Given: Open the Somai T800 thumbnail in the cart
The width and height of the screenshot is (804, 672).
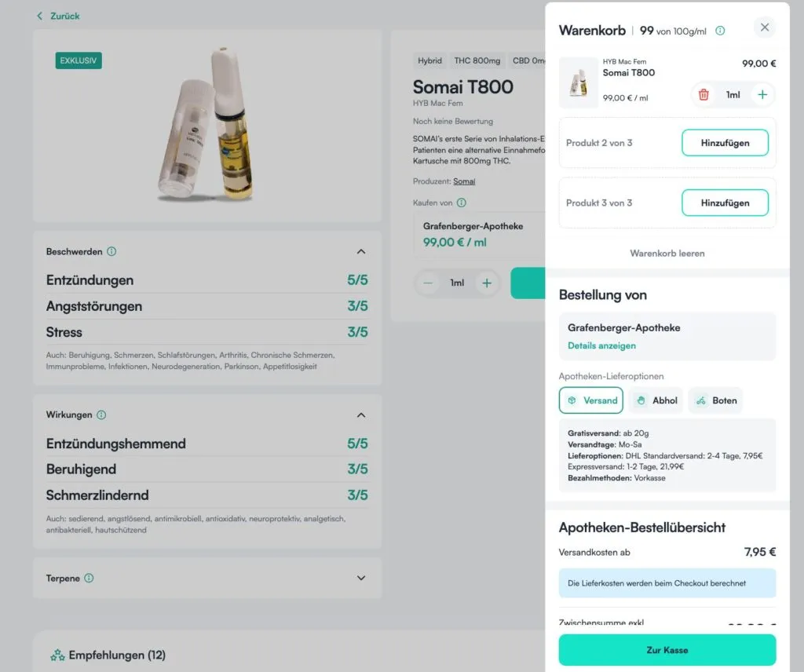Looking at the screenshot, I should [x=579, y=82].
